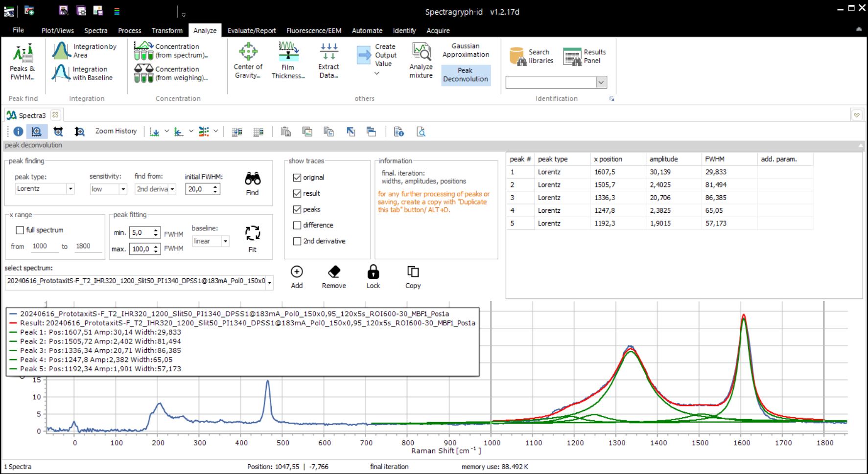Open the File menu

[x=18, y=30]
